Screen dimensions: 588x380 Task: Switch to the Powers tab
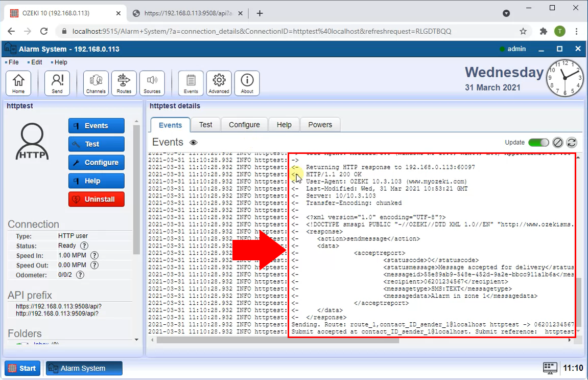click(x=320, y=125)
